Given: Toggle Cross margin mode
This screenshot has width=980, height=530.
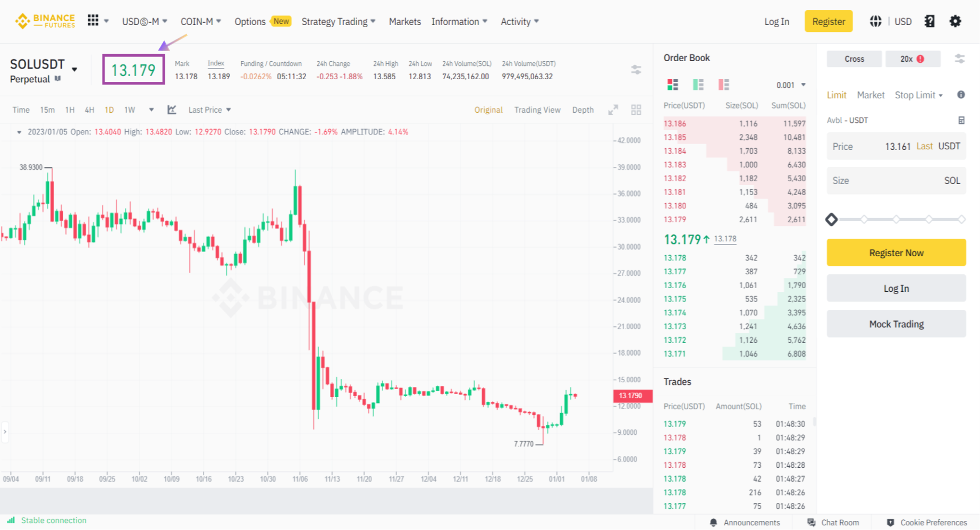Looking at the screenshot, I should click(854, 59).
